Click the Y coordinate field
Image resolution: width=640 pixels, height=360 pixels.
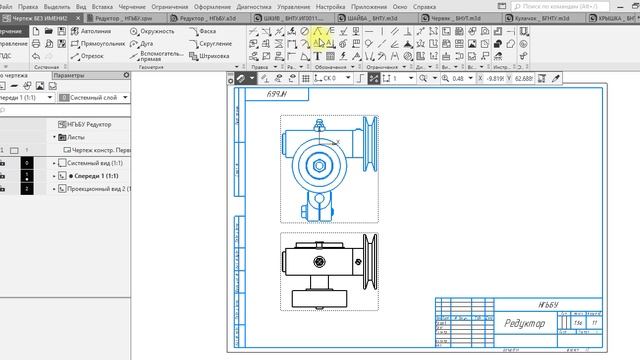coord(524,78)
